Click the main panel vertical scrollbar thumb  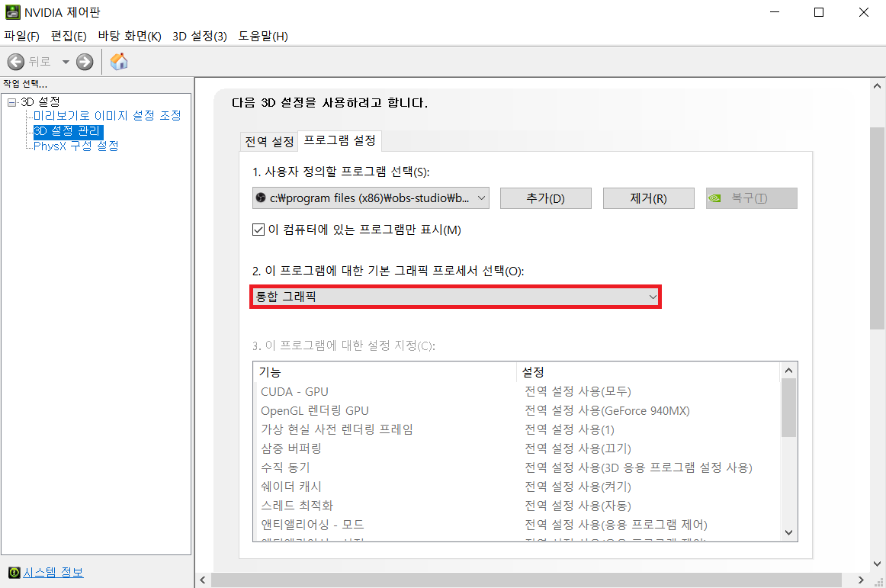877,228
